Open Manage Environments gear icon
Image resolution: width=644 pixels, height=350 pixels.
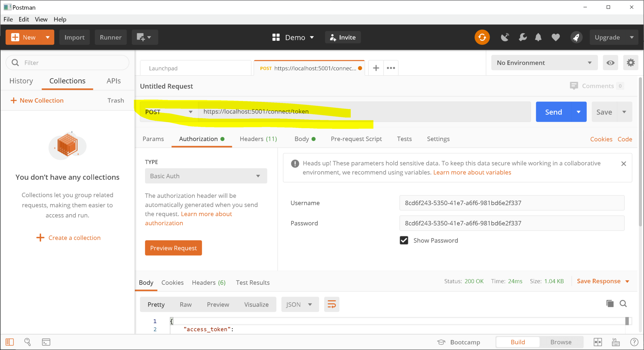630,63
